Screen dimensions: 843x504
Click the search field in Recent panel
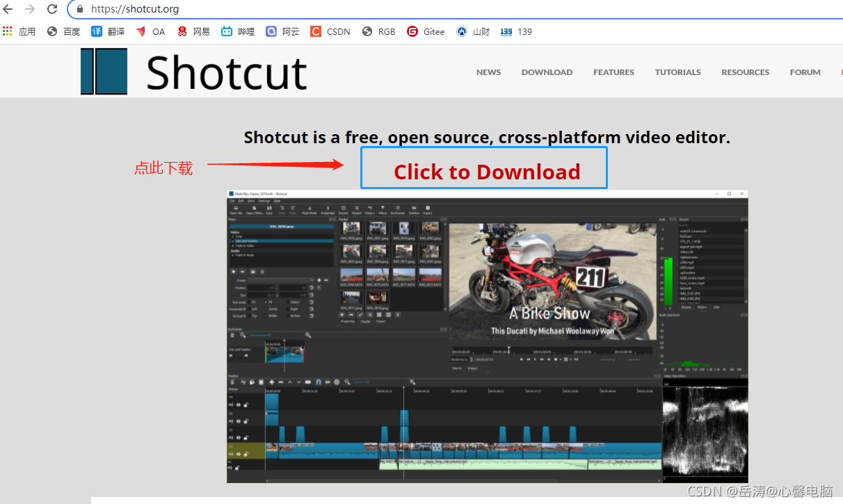point(713,225)
